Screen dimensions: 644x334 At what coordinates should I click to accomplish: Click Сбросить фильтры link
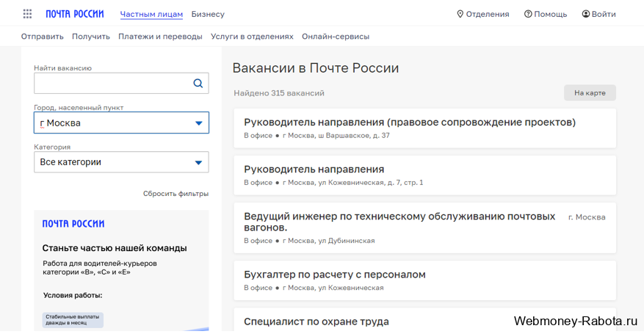pos(176,194)
